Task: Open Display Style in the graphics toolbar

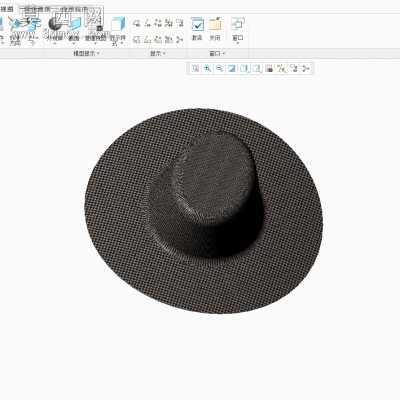Action: click(x=245, y=68)
